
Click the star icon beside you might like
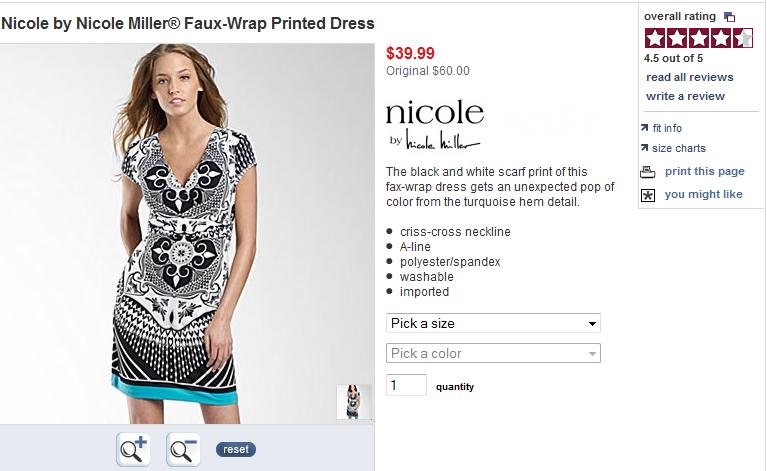(648, 194)
